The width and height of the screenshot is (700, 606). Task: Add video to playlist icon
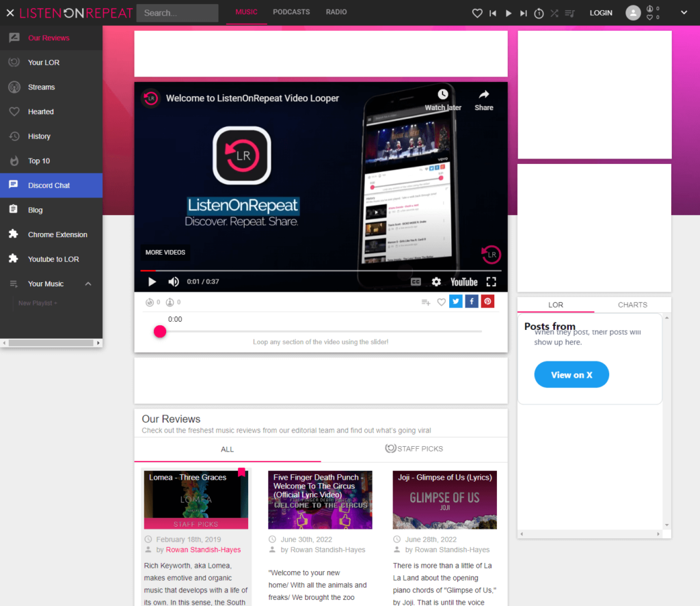click(x=426, y=302)
